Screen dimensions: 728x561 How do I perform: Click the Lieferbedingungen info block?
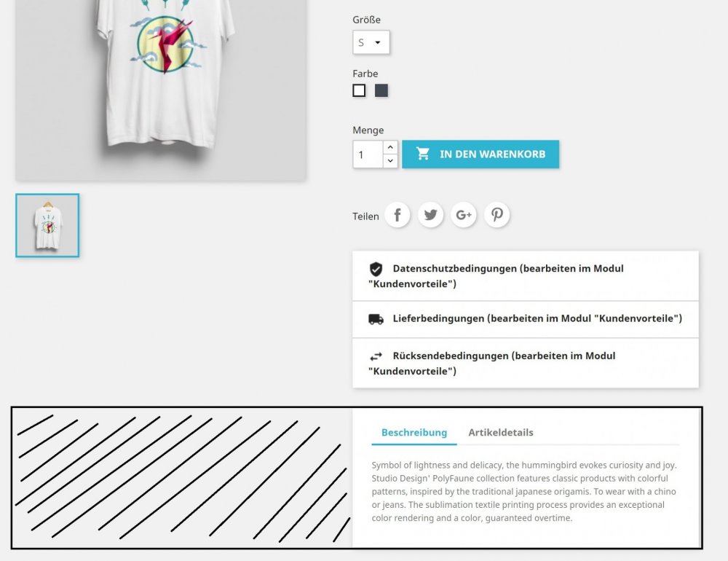526,319
